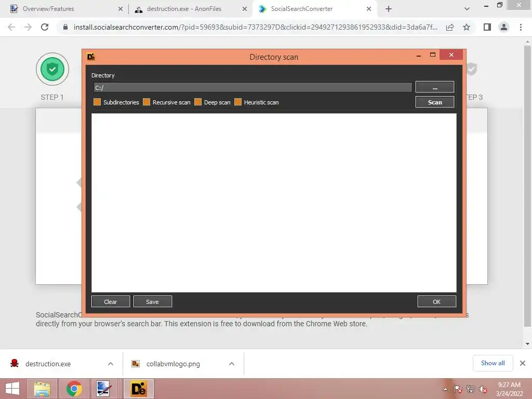Open the Windows Start menu
The image size is (532, 399).
(x=12, y=389)
